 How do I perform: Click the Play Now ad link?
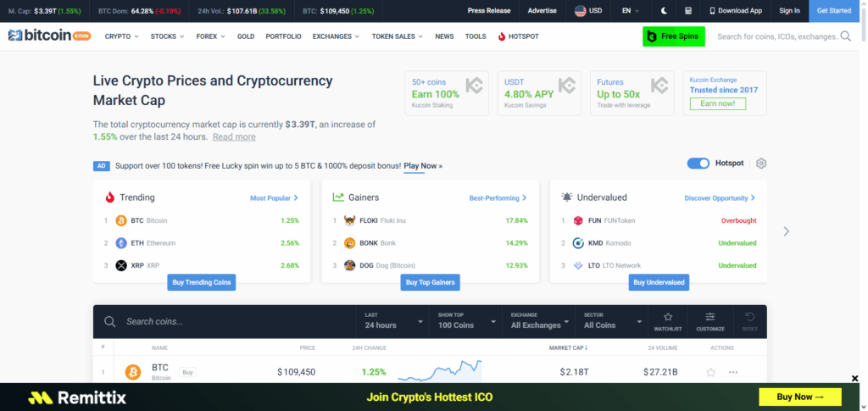tap(423, 166)
